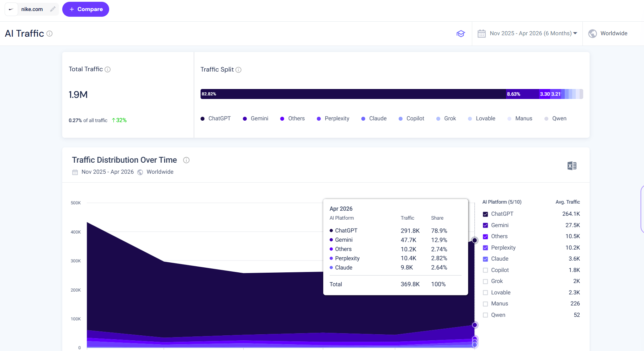Select Others in the Traffic Split legend
This screenshot has height=351, width=644.
(292, 119)
